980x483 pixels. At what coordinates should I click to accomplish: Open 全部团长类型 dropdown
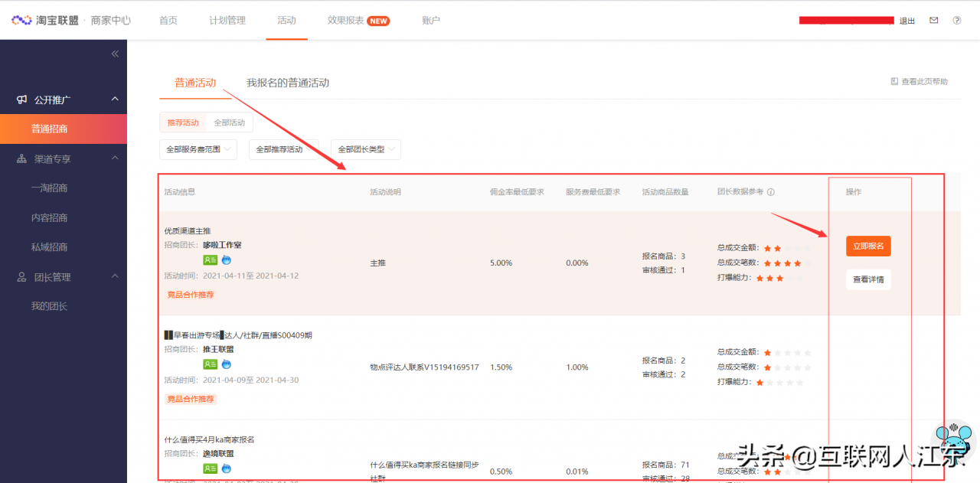point(365,149)
